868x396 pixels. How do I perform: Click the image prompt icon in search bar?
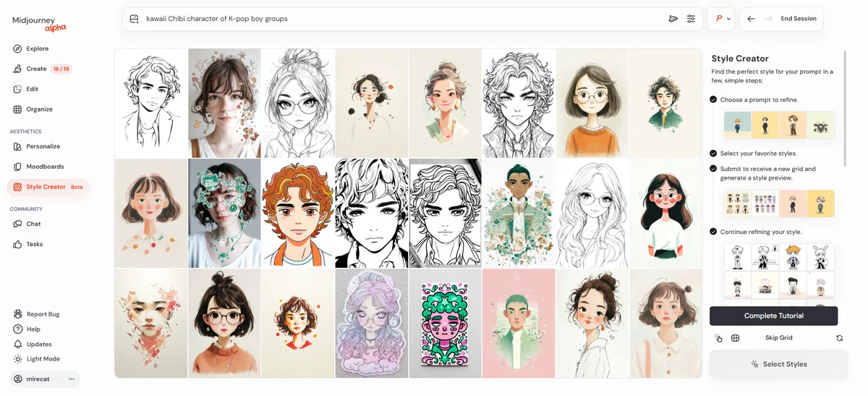(134, 19)
